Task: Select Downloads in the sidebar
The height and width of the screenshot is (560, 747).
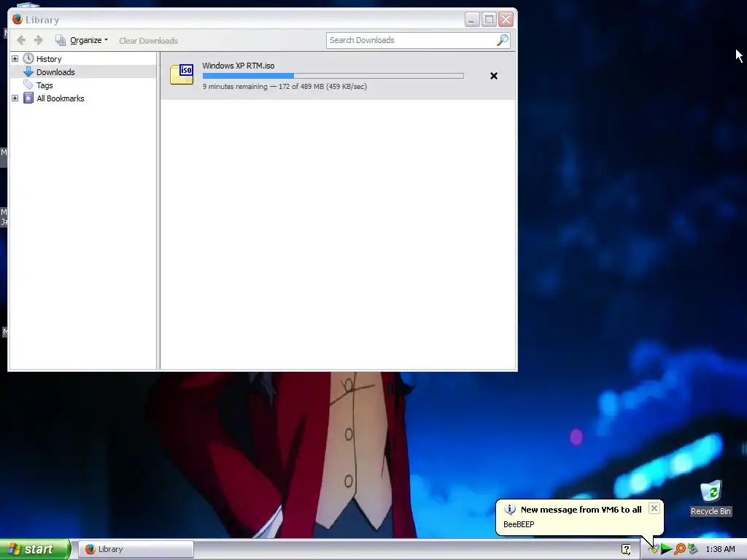Action: point(55,72)
